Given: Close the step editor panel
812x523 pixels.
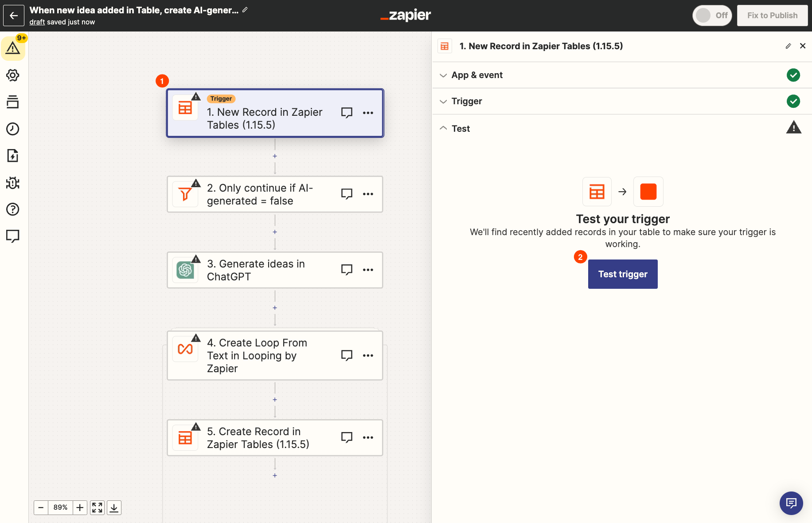Looking at the screenshot, I should [803, 46].
